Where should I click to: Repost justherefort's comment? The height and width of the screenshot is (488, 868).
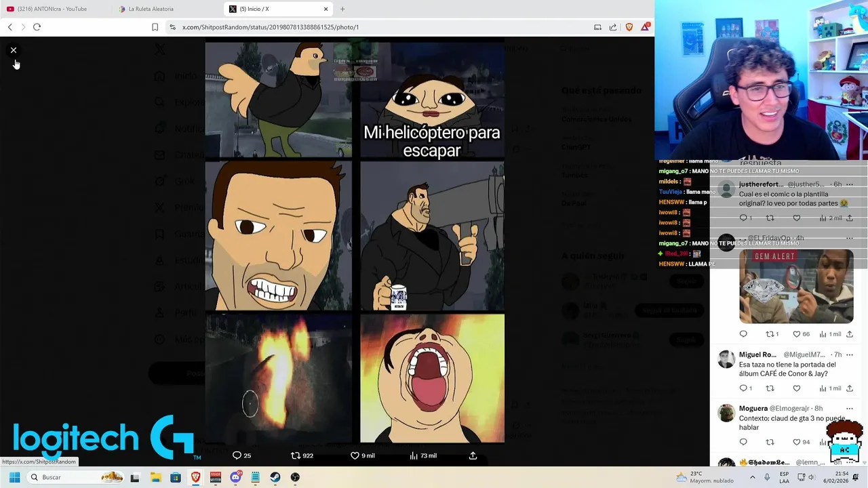coord(770,218)
